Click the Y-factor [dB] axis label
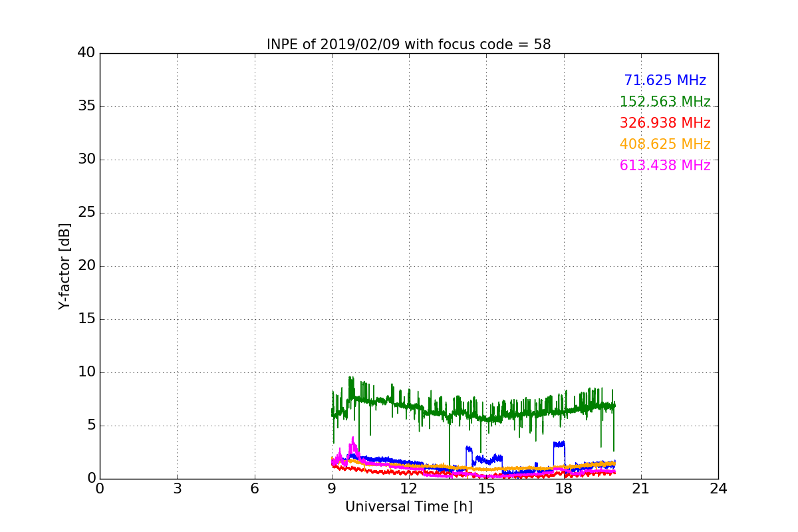Viewport: 798px width, 532px height. [65, 266]
